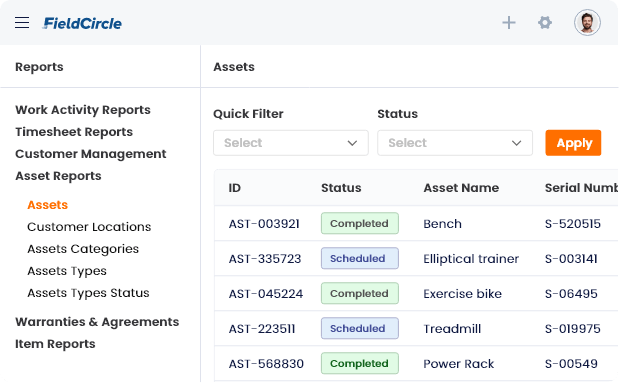The image size is (619, 383).
Task: Open asset AST-568830
Action: pos(266,364)
